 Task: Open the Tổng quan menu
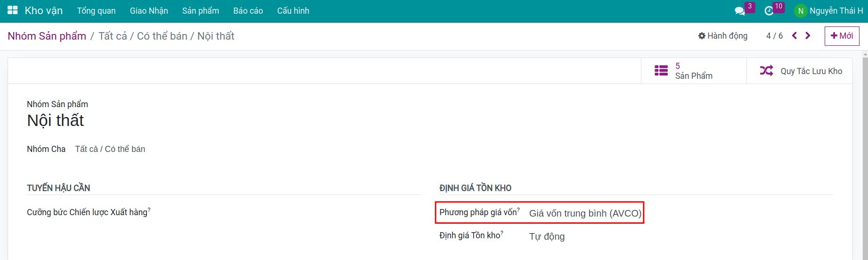96,11
